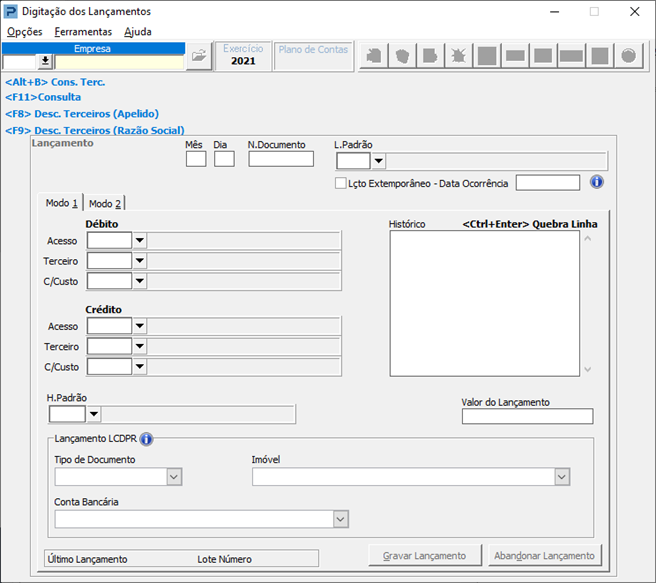656x583 pixels.
Task: Click the open folder icon beside Empresa
Action: point(199,56)
